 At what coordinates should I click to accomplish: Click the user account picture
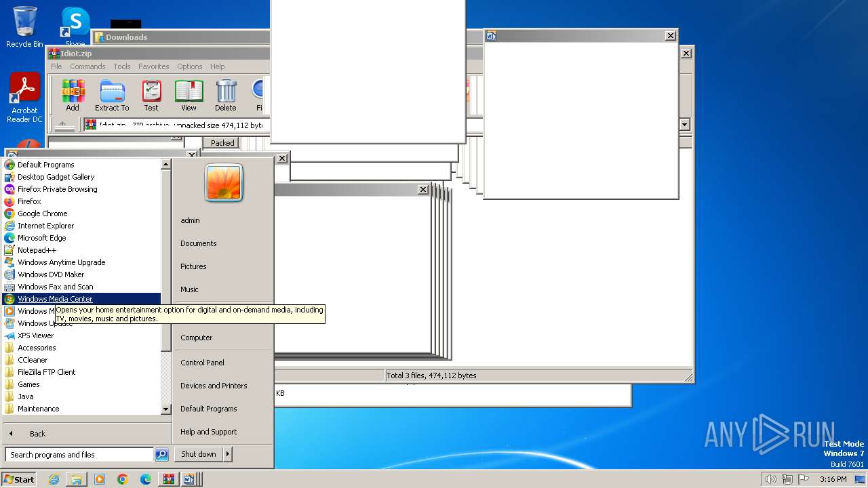coord(224,183)
